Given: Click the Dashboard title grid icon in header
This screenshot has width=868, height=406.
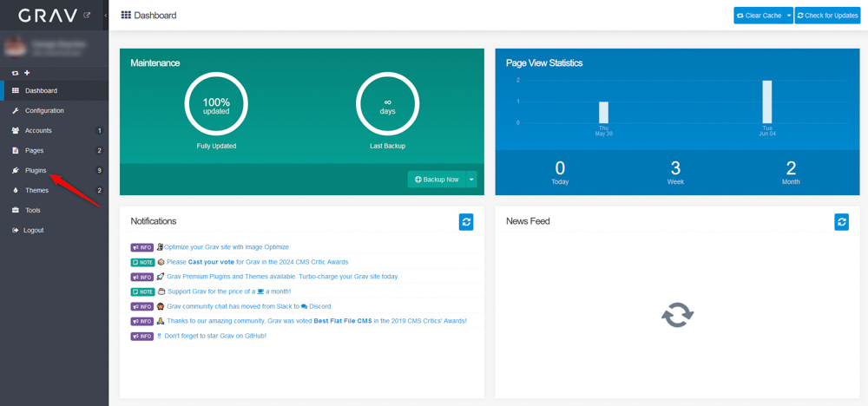Looking at the screenshot, I should [x=126, y=16].
